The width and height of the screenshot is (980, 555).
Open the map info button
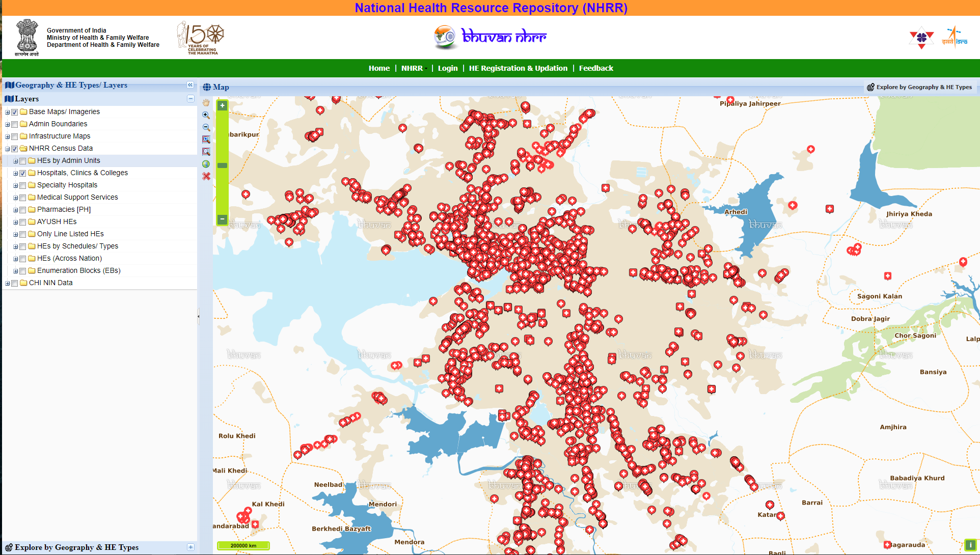point(971,544)
